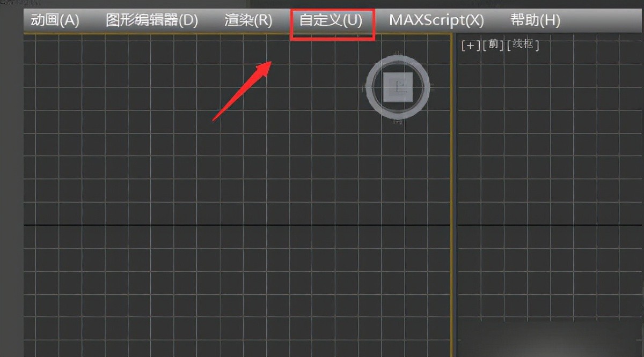Click the black axis line in 前 viewport

tap(550, 225)
